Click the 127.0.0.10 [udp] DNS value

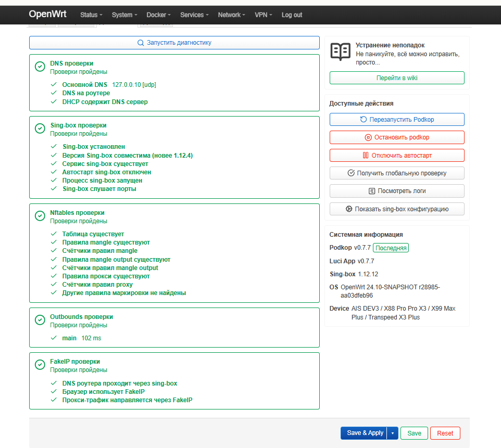[134, 85]
